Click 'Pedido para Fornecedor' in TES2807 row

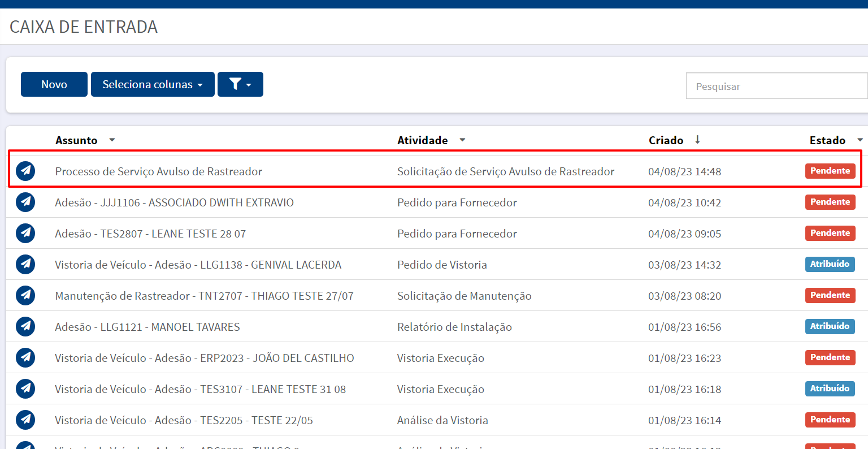click(x=457, y=234)
